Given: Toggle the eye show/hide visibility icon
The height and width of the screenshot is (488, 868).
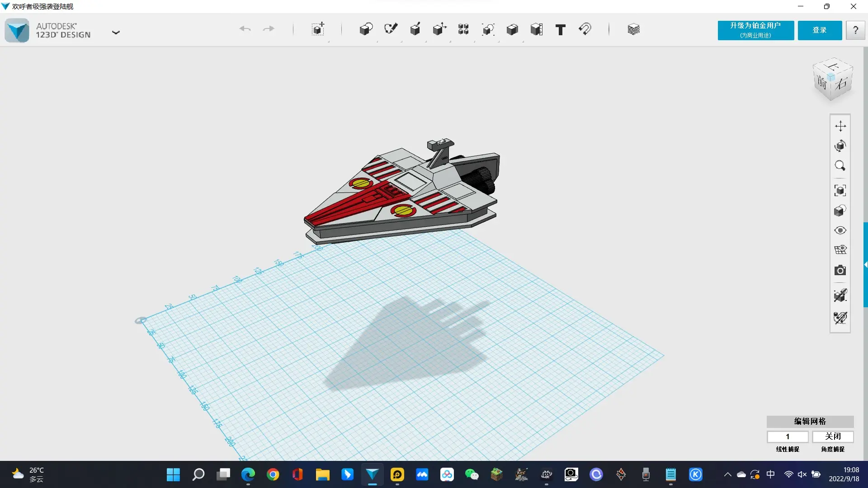Looking at the screenshot, I should click(x=840, y=230).
